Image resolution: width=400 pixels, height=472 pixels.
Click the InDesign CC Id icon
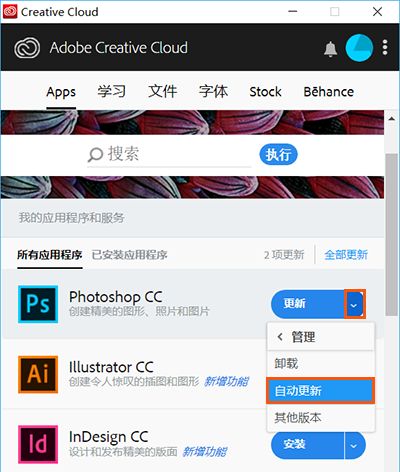tap(38, 444)
